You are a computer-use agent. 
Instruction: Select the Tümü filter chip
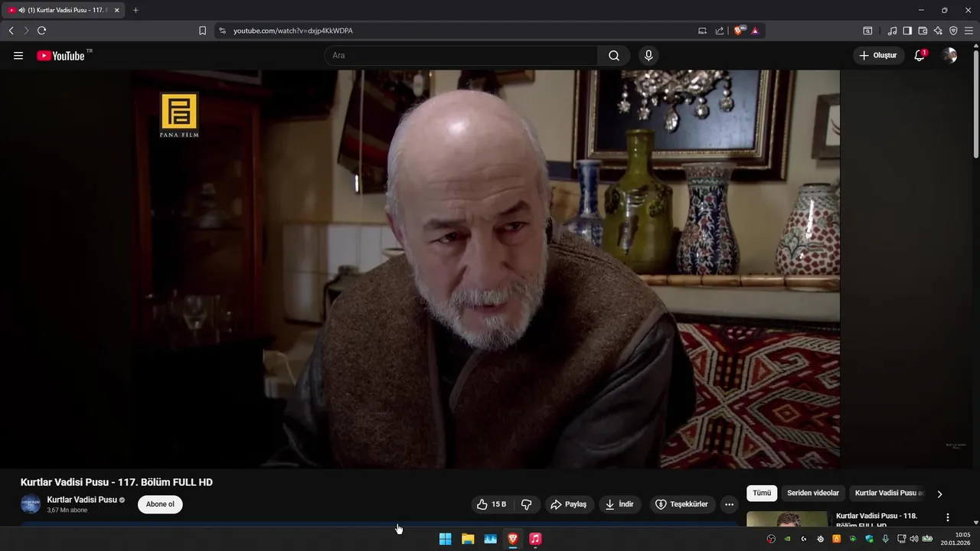pos(762,494)
